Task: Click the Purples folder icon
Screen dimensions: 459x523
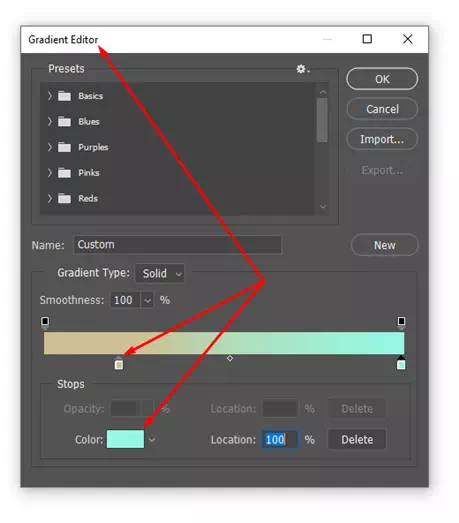Action: point(64,147)
